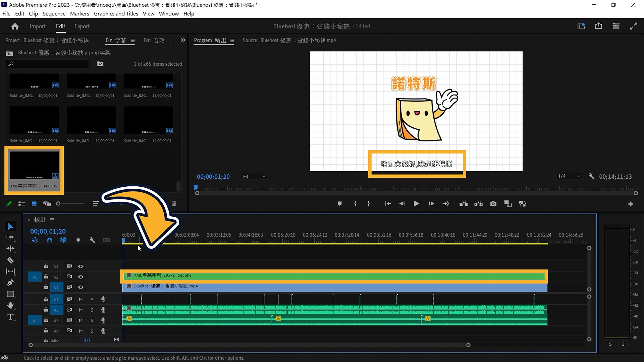Select the Pen tool
This screenshot has width=644, height=362.
point(10,283)
